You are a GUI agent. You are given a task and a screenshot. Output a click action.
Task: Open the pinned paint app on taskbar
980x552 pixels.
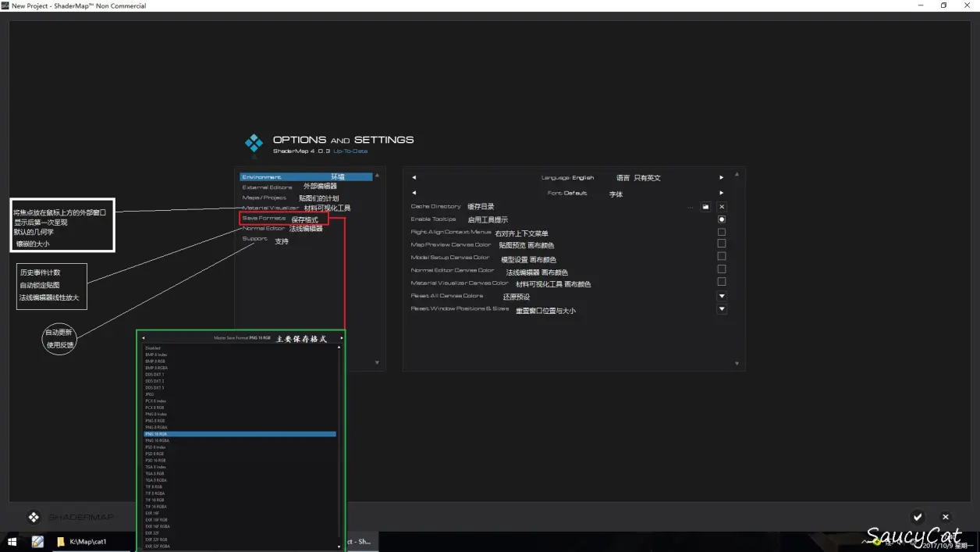(37, 541)
